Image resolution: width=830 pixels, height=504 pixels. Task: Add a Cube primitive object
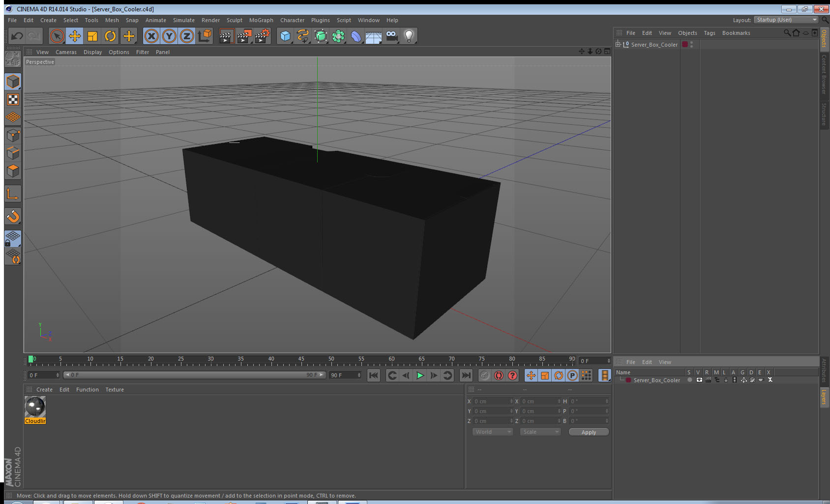tap(285, 36)
